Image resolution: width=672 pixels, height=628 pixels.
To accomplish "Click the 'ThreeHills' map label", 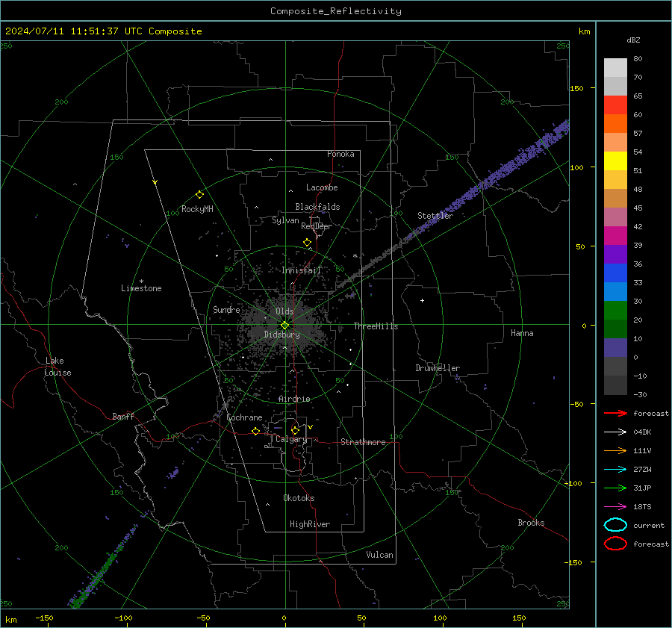I will (376, 326).
